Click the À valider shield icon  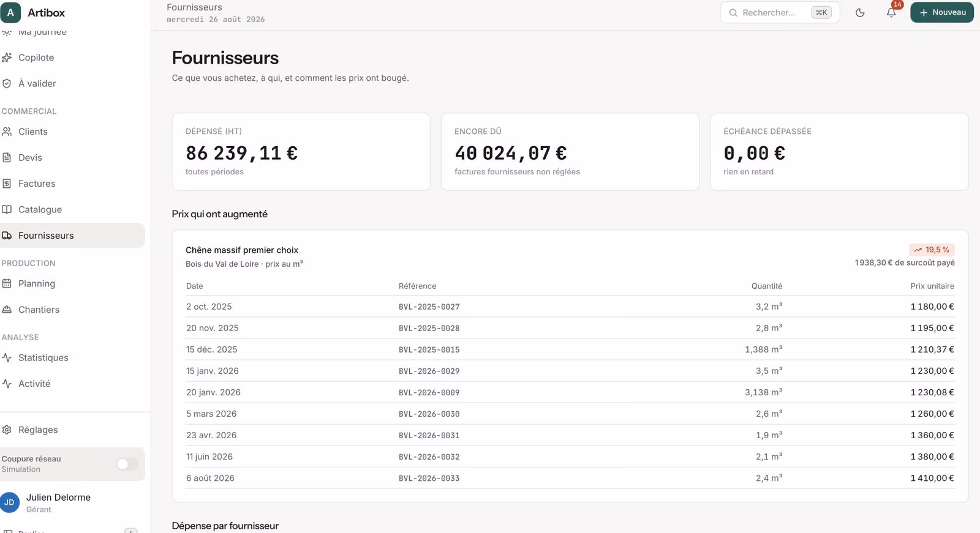7,83
